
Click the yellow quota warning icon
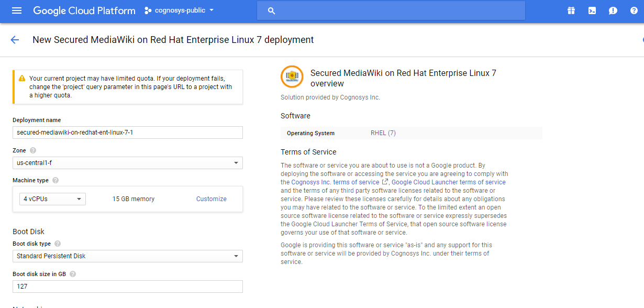click(x=21, y=78)
